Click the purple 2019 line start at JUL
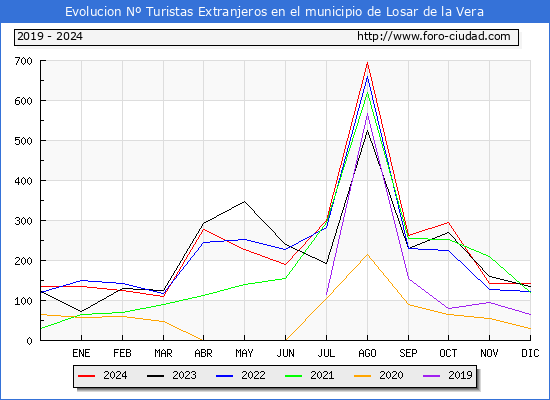The height and width of the screenshot is (400, 550). click(x=326, y=295)
